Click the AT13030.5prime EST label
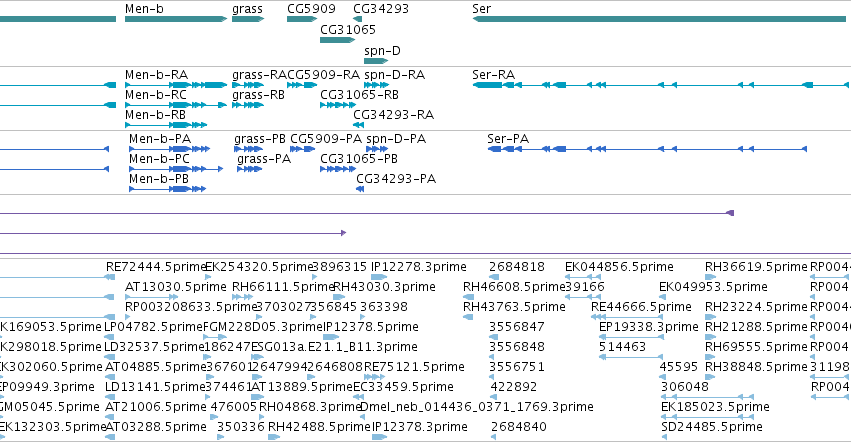851x442 pixels. pos(176,287)
